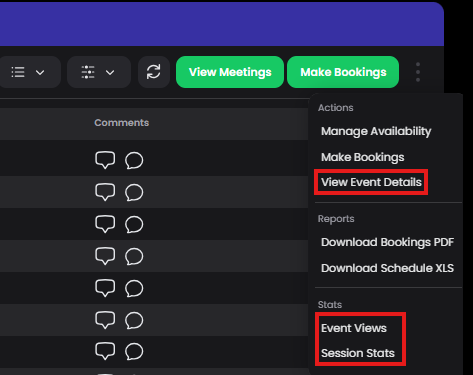Click round chat bubble in first row
The width and height of the screenshot is (473, 375).
(x=134, y=161)
